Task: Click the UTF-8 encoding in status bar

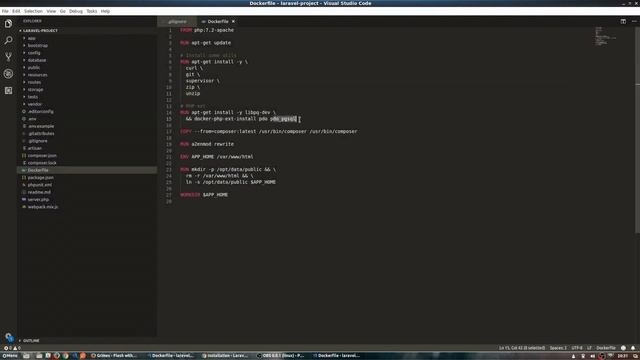Action: (x=577, y=348)
